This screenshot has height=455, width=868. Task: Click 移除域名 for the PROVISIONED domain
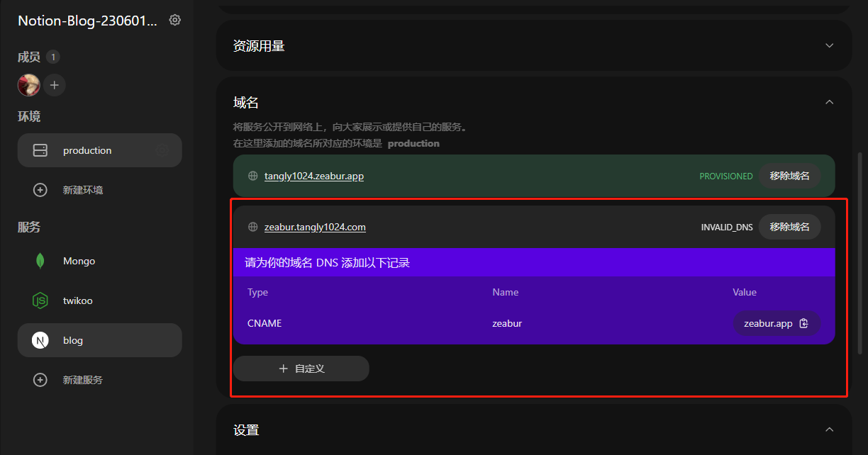point(790,176)
